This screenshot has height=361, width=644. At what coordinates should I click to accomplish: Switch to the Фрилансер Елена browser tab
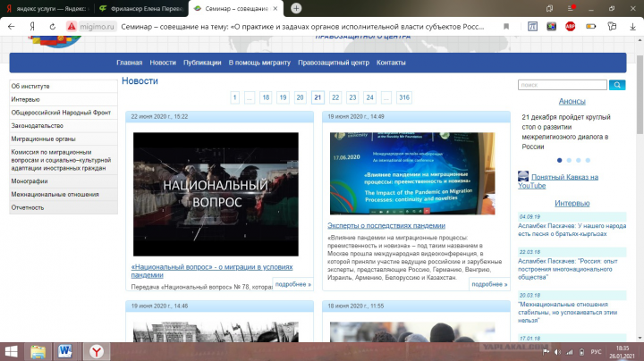pyautogui.click(x=141, y=8)
